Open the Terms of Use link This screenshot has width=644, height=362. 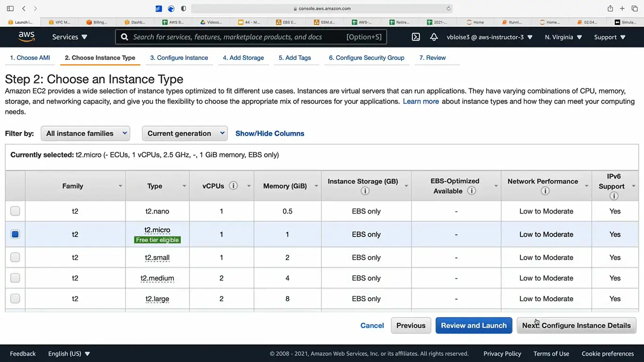coord(551,354)
